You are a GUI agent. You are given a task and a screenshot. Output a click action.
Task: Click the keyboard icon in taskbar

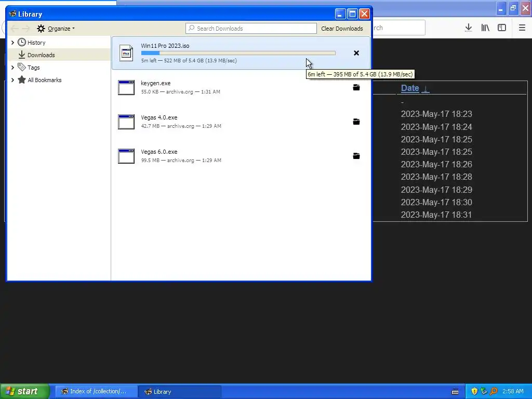[455, 392]
